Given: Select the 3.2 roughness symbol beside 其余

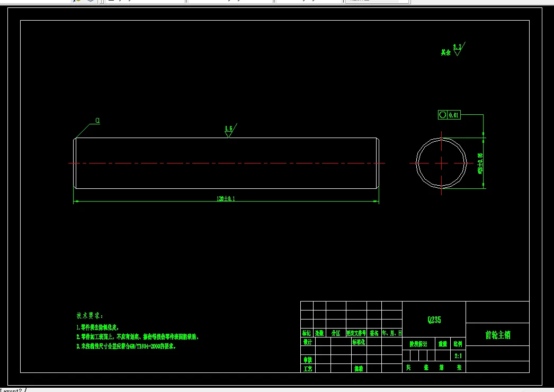Looking at the screenshot, I should [459, 49].
